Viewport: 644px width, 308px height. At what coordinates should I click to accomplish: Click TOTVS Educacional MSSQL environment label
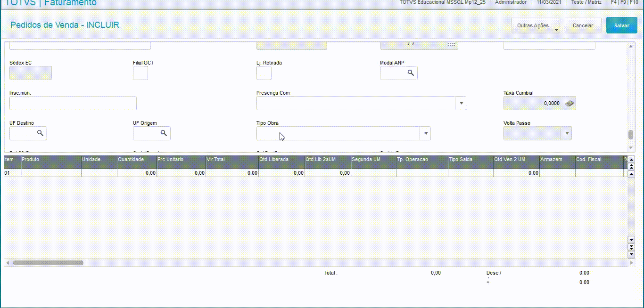coord(442,2)
